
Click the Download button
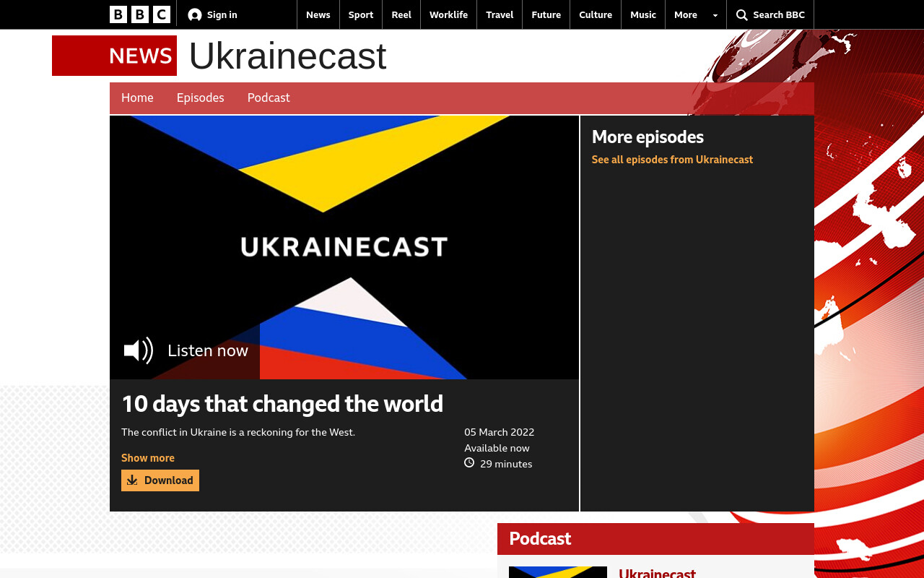tap(160, 480)
